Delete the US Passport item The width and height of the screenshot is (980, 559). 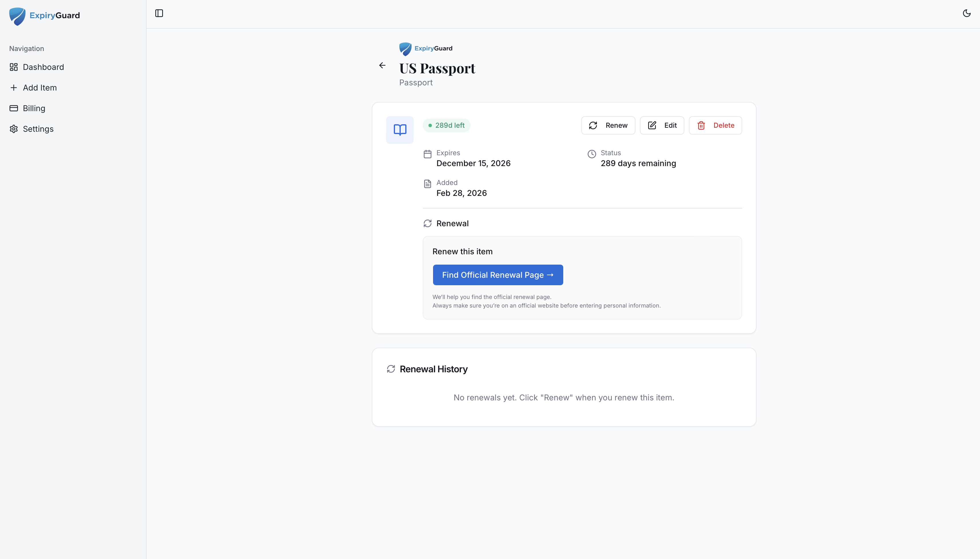(716, 125)
